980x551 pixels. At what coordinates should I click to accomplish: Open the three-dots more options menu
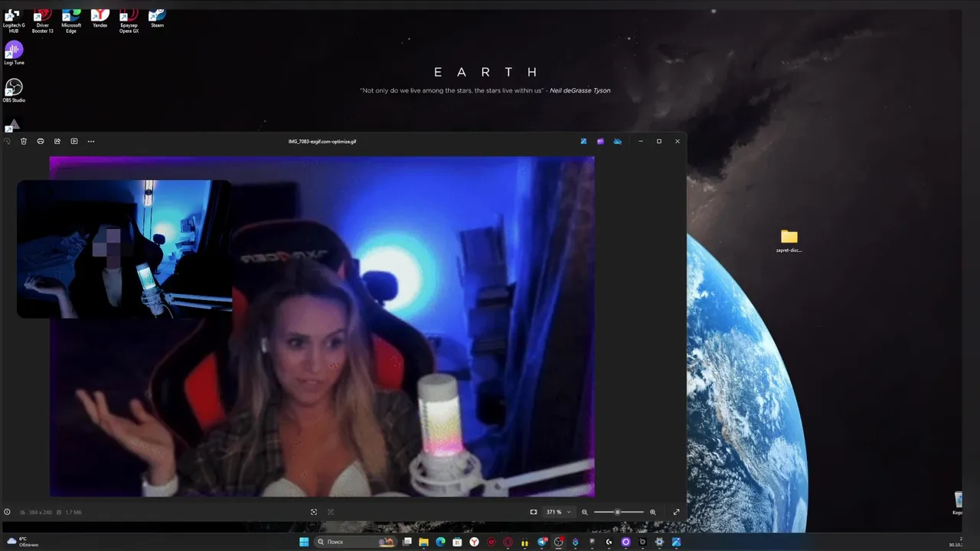point(91,142)
